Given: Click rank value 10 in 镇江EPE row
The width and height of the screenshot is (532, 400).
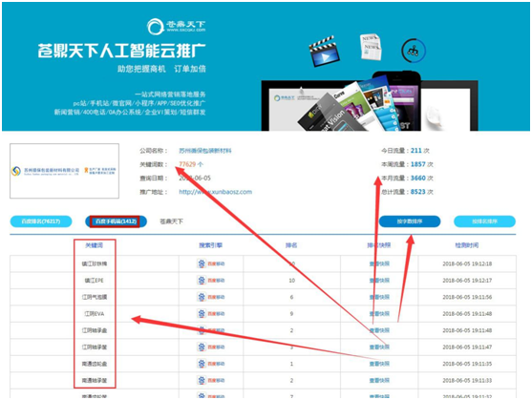Looking at the screenshot, I should (291, 281).
